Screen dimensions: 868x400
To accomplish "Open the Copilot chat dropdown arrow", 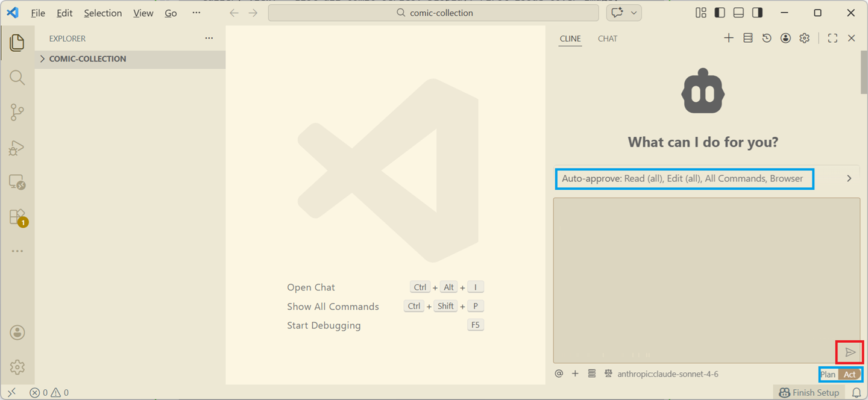I will [x=634, y=13].
